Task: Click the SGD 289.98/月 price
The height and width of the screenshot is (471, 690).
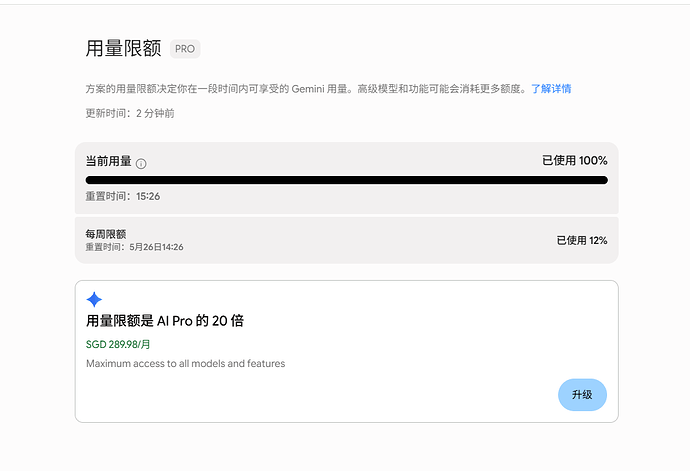Action: click(x=118, y=344)
